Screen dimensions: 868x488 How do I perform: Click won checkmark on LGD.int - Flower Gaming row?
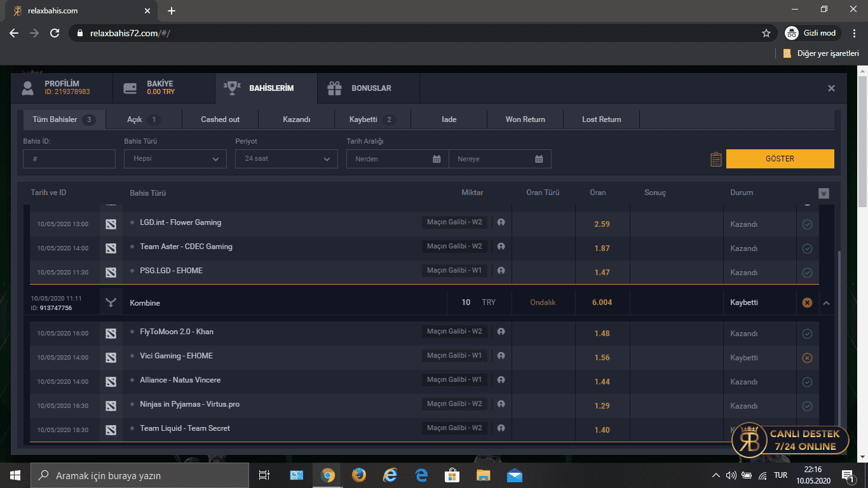807,224
